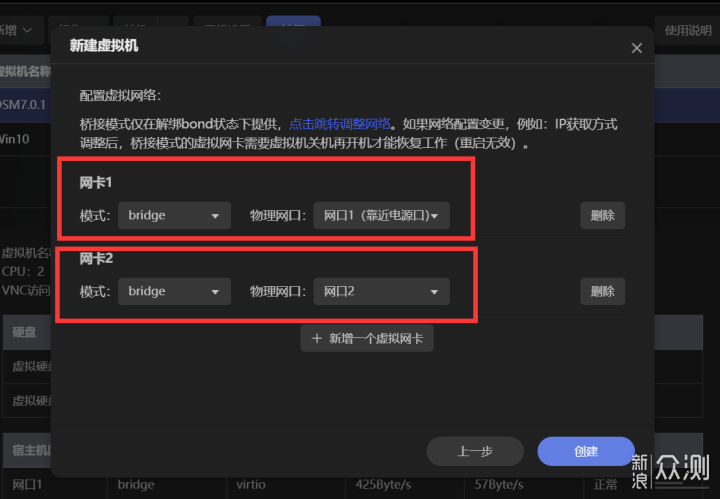Viewport: 720px width, 499px height.
Task: Open the 点击跳转调整网络 link
Action: [340, 125]
